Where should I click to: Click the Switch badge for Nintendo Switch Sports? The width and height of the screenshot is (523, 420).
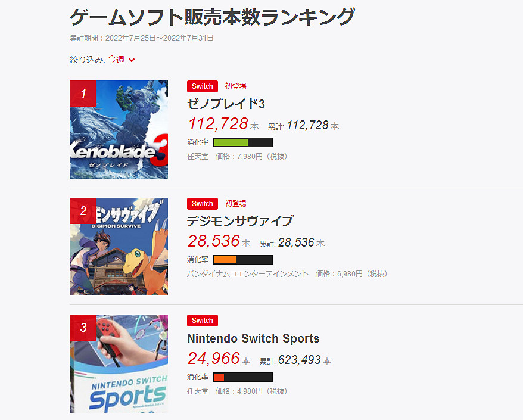coord(202,320)
